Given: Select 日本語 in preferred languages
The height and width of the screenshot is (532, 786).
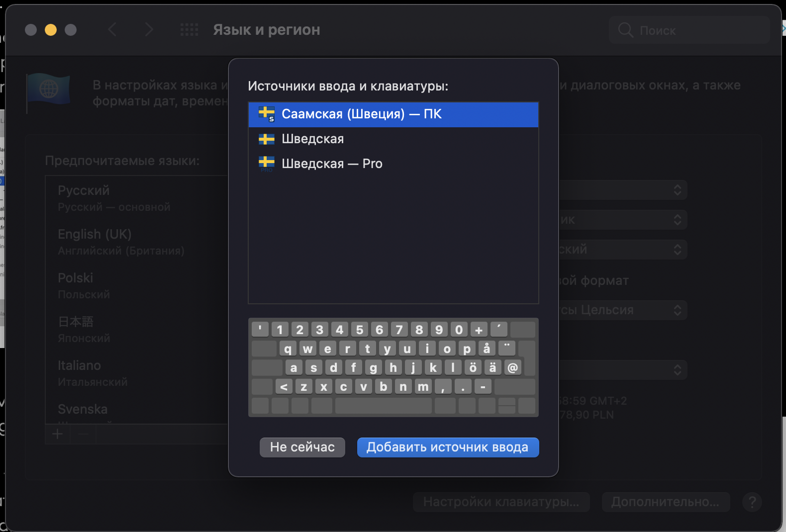Looking at the screenshot, I should coord(136,329).
